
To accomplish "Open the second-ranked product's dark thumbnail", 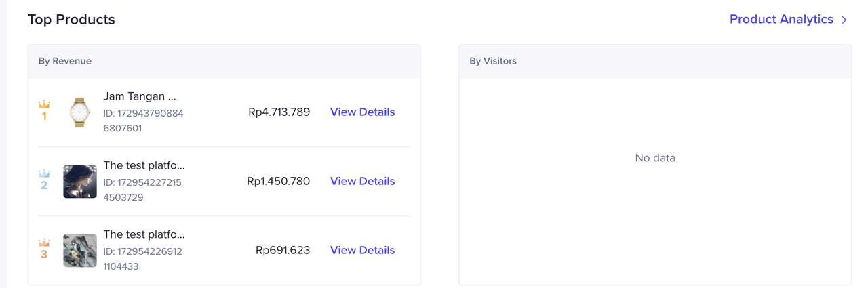I will [80, 182].
